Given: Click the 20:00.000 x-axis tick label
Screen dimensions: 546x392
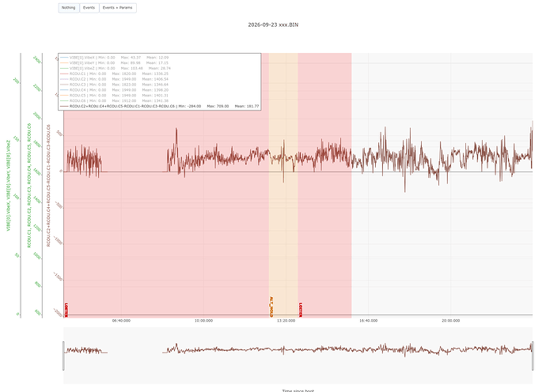Looking at the screenshot, I should (450, 321).
